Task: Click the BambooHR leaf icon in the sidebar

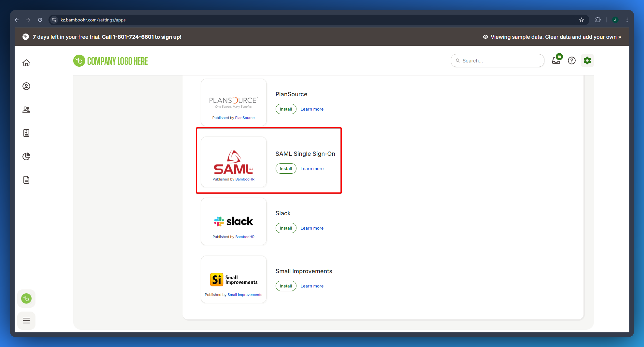Action: point(26,299)
